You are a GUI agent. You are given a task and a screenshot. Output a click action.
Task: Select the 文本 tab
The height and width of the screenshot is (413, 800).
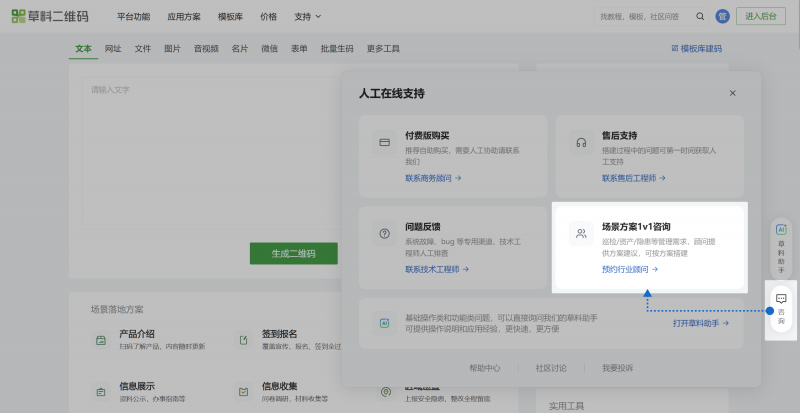pyautogui.click(x=83, y=48)
